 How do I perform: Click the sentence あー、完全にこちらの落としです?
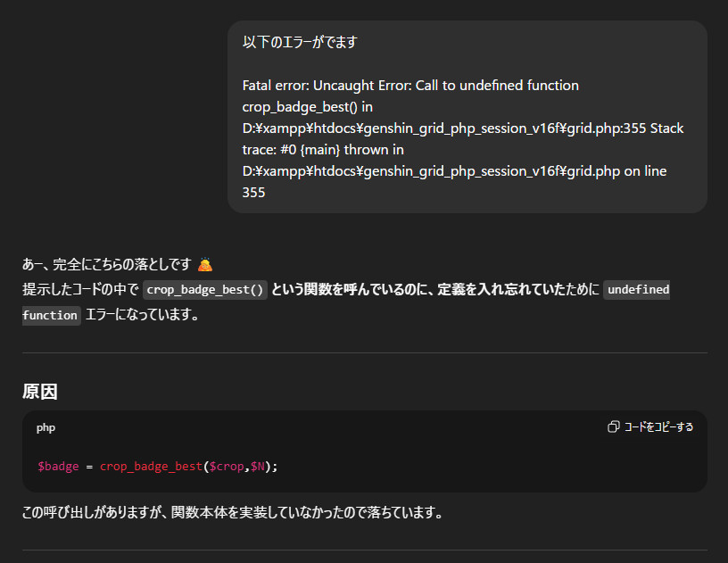pyautogui.click(x=107, y=265)
